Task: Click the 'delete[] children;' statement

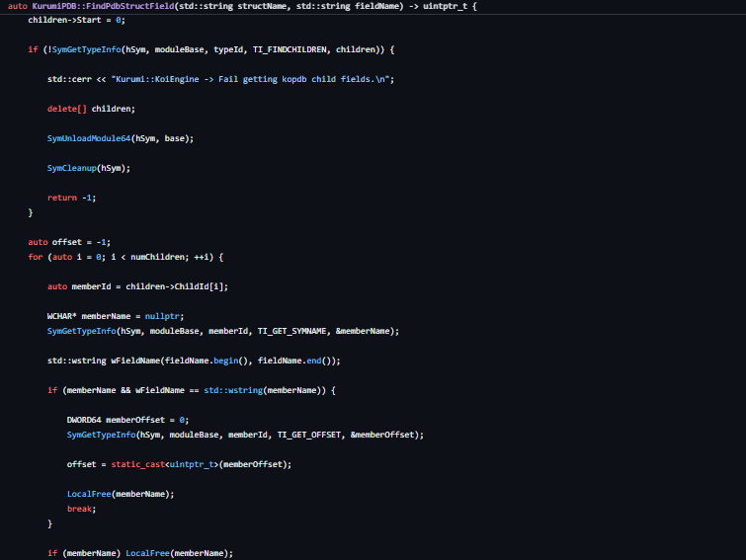Action: pyautogui.click(x=91, y=109)
